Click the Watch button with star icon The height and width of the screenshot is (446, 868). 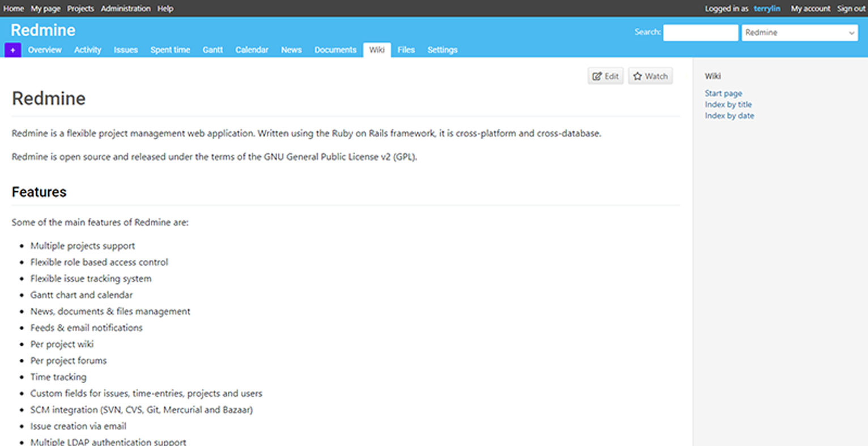(650, 76)
